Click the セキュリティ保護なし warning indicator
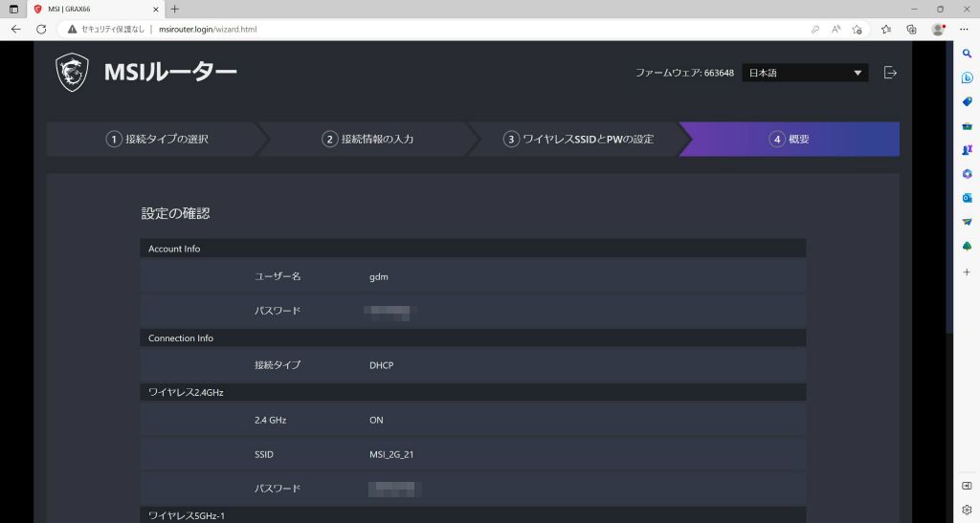Viewport: 980px width, 523px height. pyautogui.click(x=105, y=30)
